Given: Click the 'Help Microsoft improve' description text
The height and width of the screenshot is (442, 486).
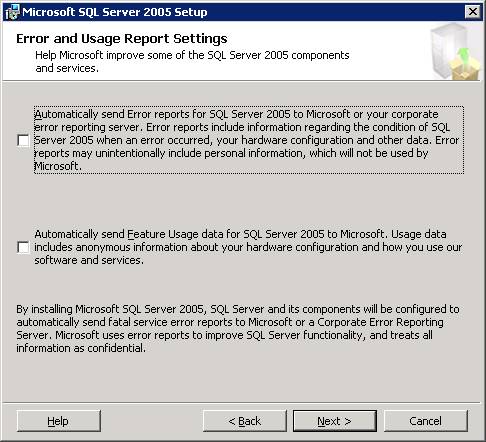Looking at the screenshot, I should point(192,61).
